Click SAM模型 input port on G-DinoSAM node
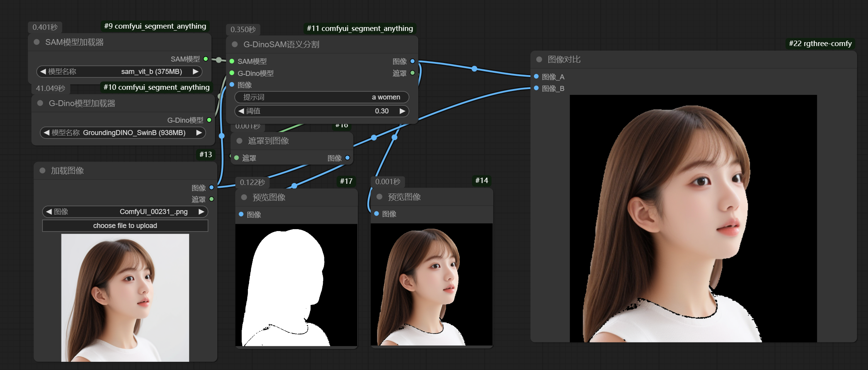Screen dimensions: 868x370 pyautogui.click(x=232, y=61)
